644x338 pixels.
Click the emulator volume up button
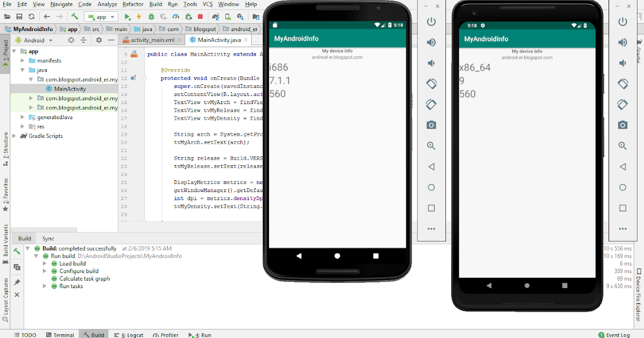point(431,42)
